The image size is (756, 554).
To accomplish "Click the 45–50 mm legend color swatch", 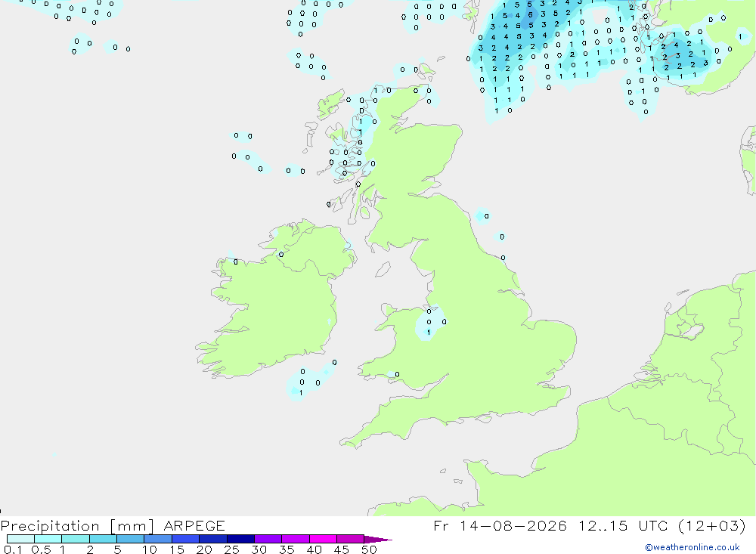I will (351, 539).
